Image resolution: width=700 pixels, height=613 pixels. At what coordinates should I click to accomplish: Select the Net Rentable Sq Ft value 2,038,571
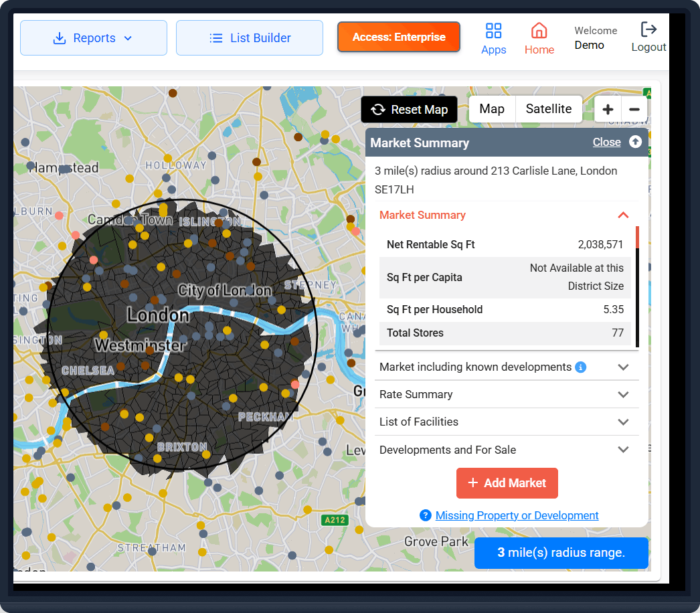pyautogui.click(x=600, y=245)
